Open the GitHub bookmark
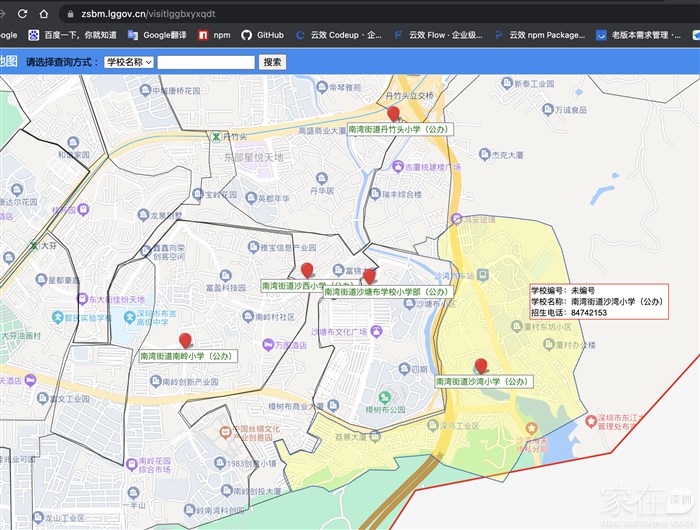The width and height of the screenshot is (700, 530). (263, 35)
